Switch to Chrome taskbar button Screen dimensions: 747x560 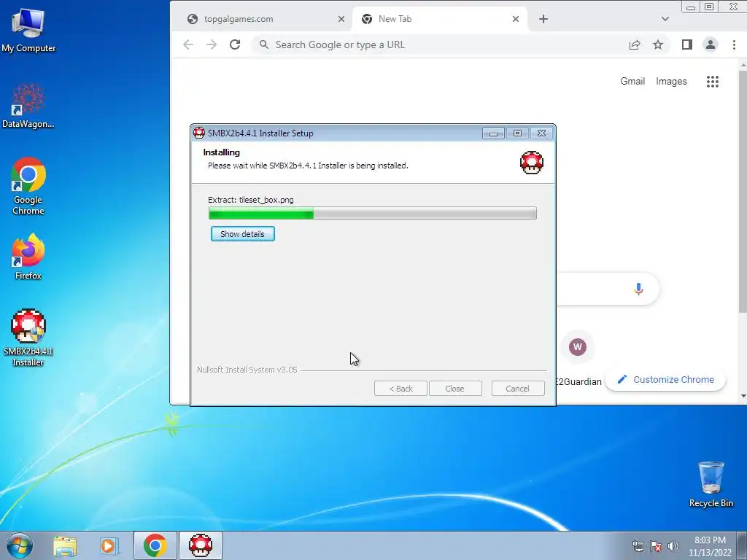[x=155, y=545]
